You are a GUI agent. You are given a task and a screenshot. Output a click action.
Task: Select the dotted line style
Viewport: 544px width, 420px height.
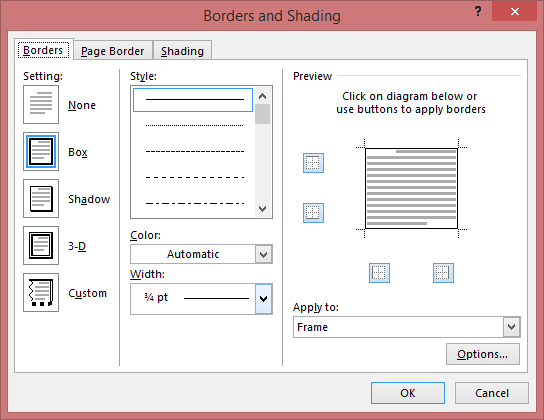point(195,125)
